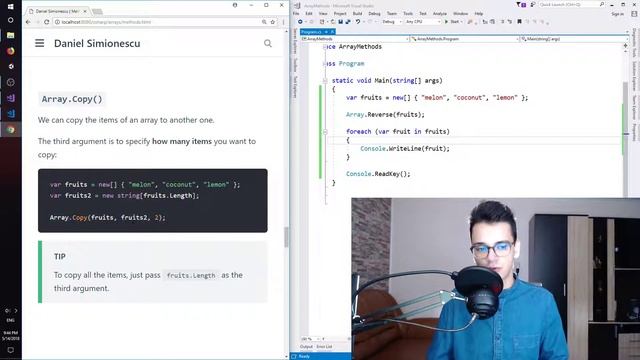Click the search magnifier on Daniel Simionescu site

click(x=268, y=43)
